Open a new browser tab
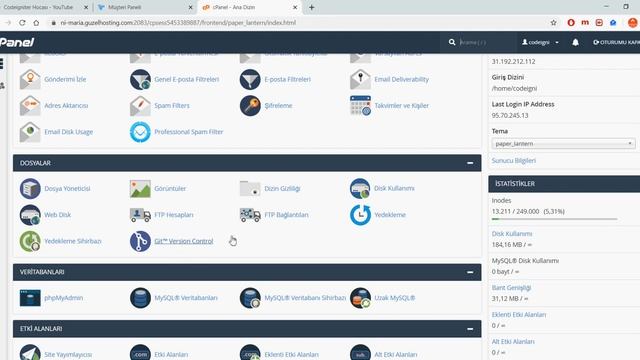Viewport: 640px width, 360px height. click(311, 7)
